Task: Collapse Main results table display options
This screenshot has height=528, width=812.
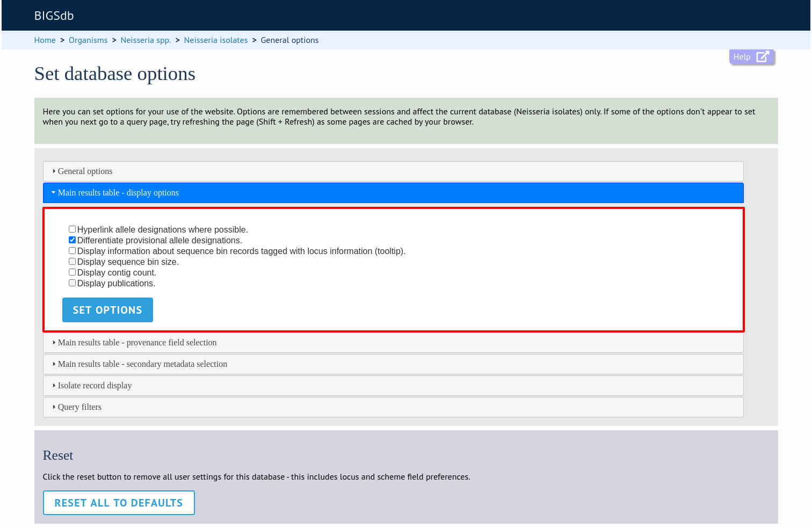Action: 393,193
